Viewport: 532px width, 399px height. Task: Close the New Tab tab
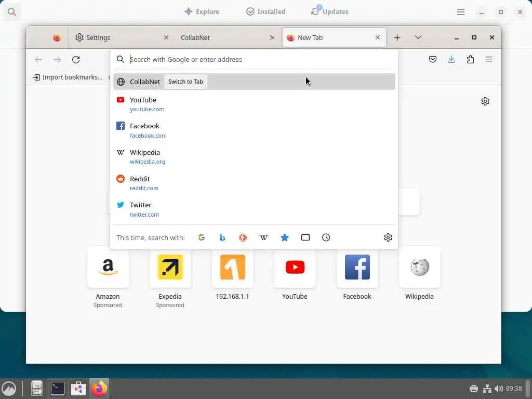point(378,37)
